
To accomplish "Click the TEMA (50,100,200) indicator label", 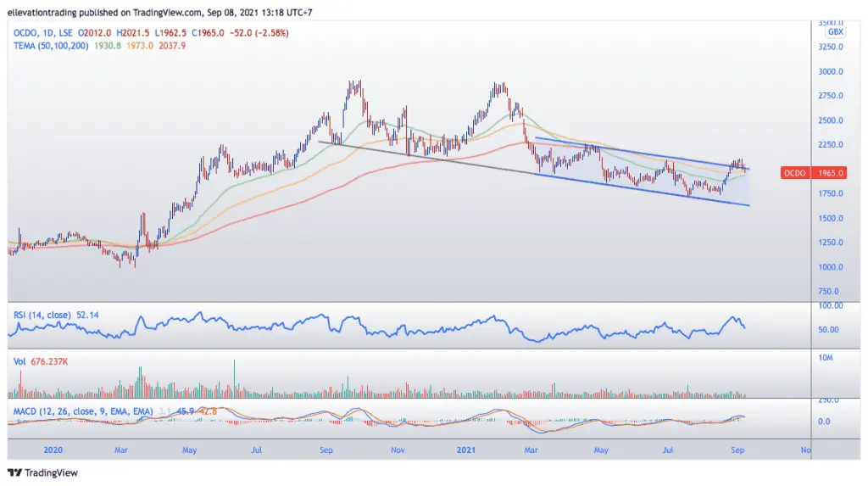I will [51, 46].
